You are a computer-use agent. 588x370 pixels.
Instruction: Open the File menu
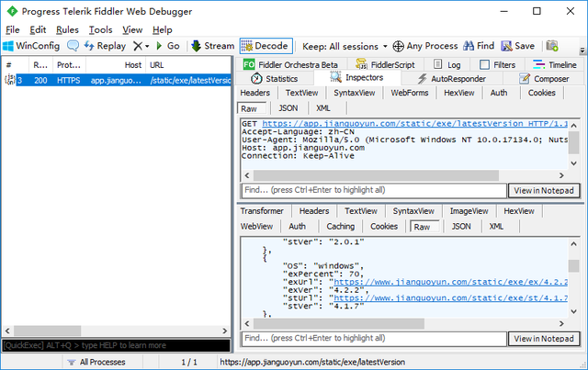[12, 30]
